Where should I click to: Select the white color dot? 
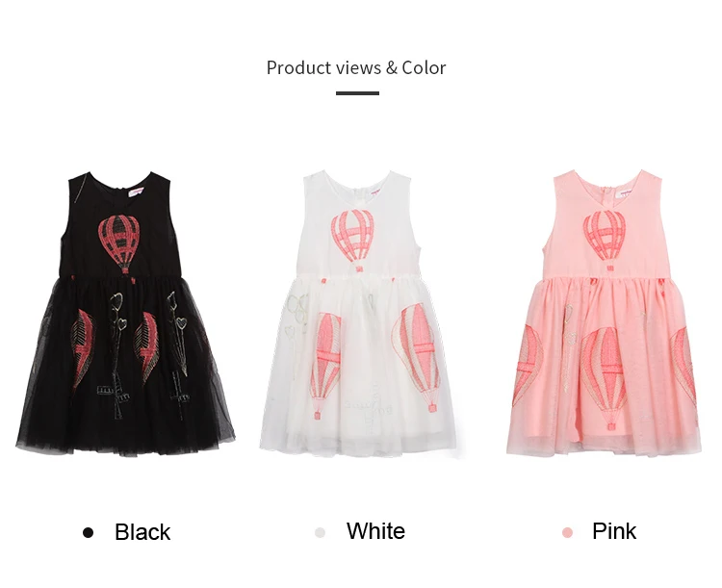[320, 532]
